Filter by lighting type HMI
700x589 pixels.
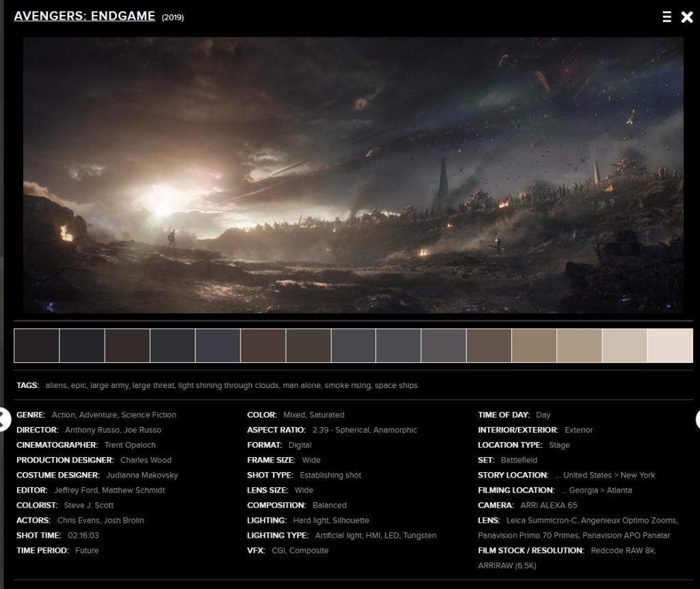pos(373,536)
